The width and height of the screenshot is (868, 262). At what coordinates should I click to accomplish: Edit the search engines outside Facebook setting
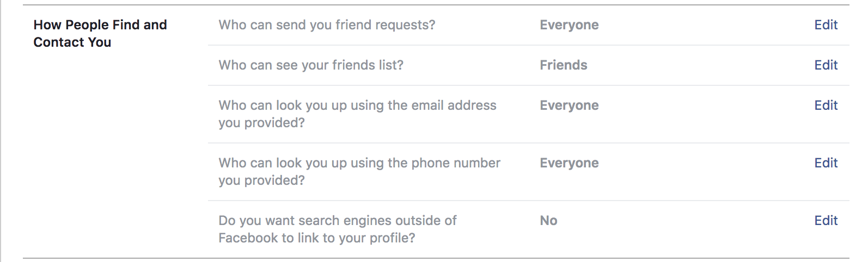click(826, 221)
